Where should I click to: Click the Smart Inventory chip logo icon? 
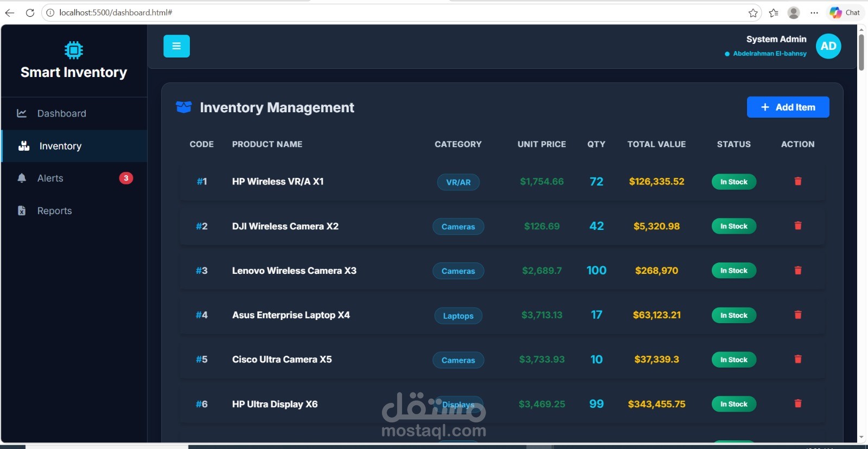tap(74, 50)
